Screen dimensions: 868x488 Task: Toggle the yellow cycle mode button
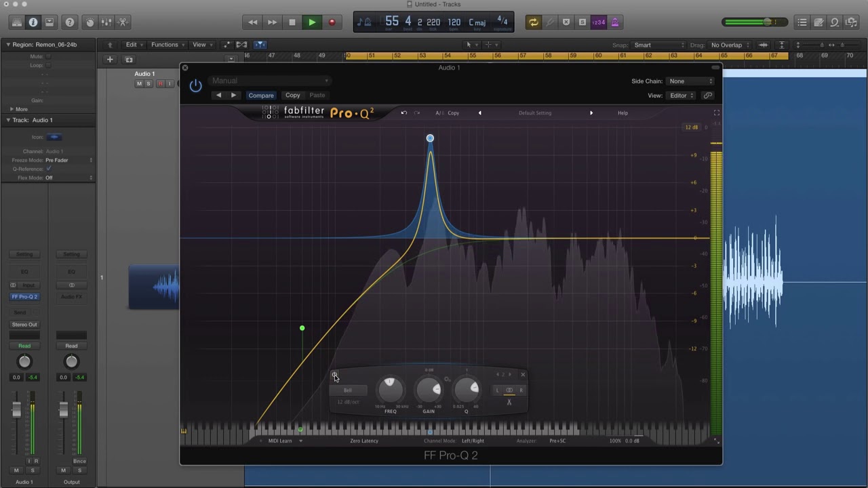[x=534, y=22]
